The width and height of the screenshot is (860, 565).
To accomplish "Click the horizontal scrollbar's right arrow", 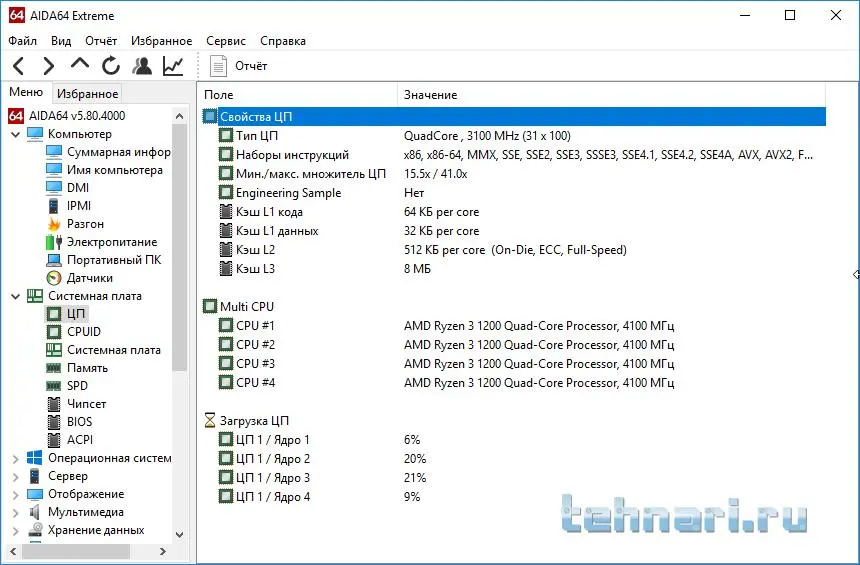I will [162, 551].
